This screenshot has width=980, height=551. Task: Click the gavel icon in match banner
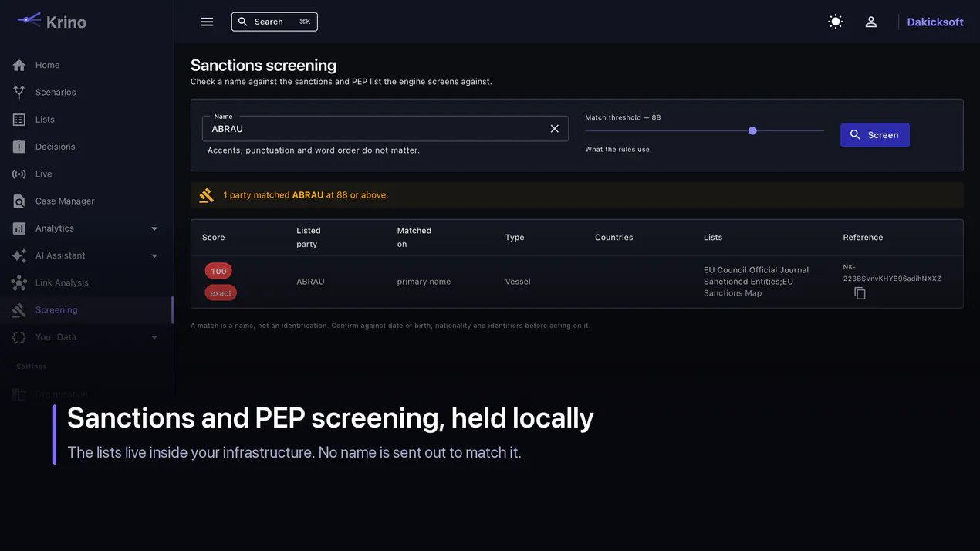click(206, 195)
